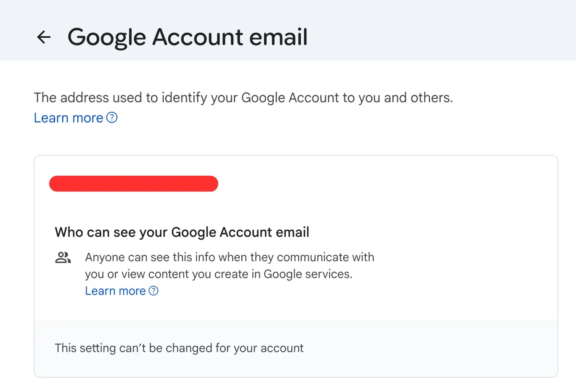Click the red highlighted email placeholder

pyautogui.click(x=133, y=183)
